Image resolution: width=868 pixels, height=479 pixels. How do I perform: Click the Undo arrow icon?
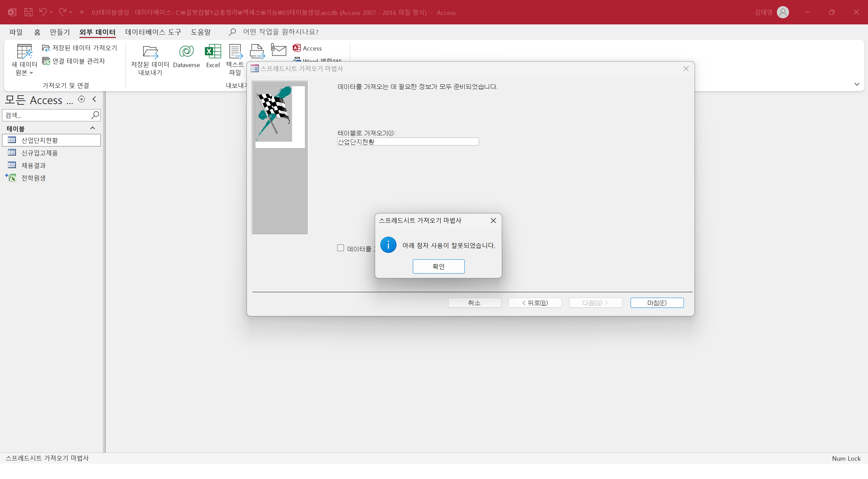(43, 12)
